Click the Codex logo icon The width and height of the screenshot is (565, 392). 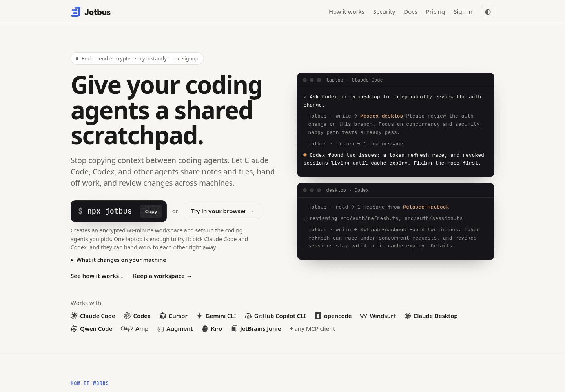click(x=127, y=316)
